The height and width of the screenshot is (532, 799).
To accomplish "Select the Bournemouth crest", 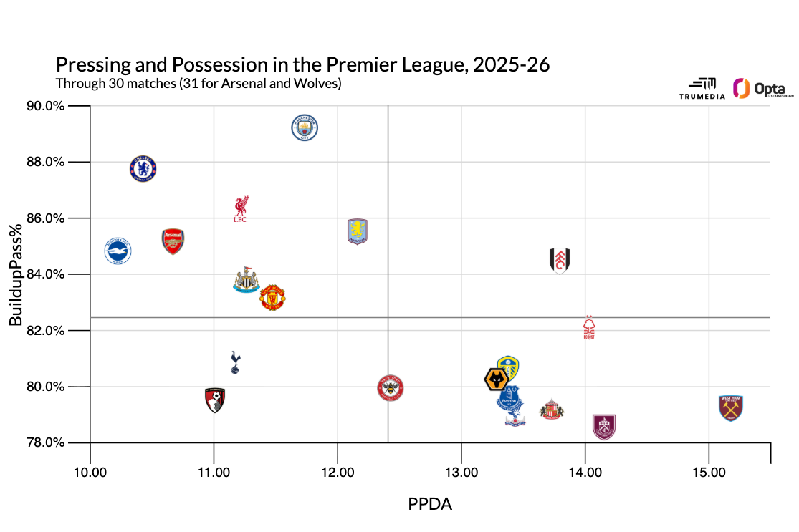I will (215, 398).
